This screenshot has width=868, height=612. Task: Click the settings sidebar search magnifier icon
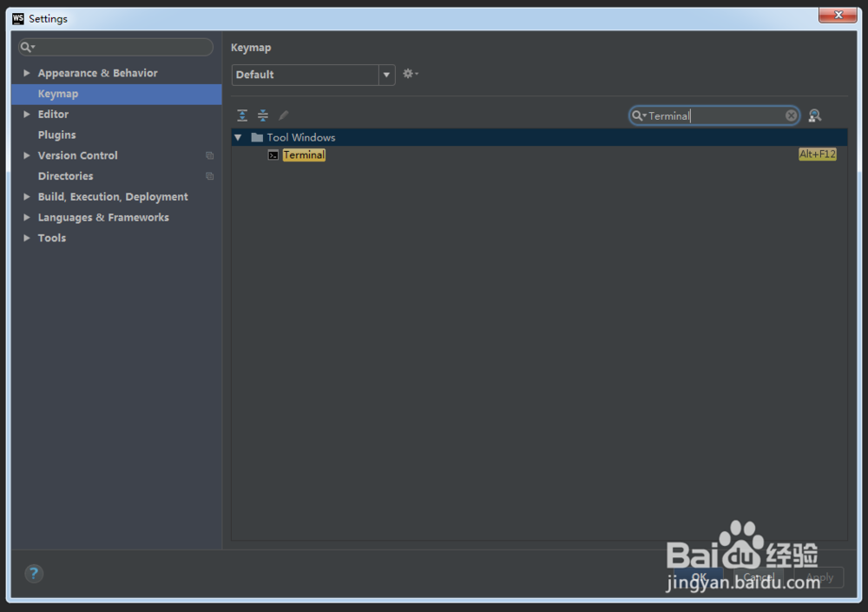[x=27, y=47]
